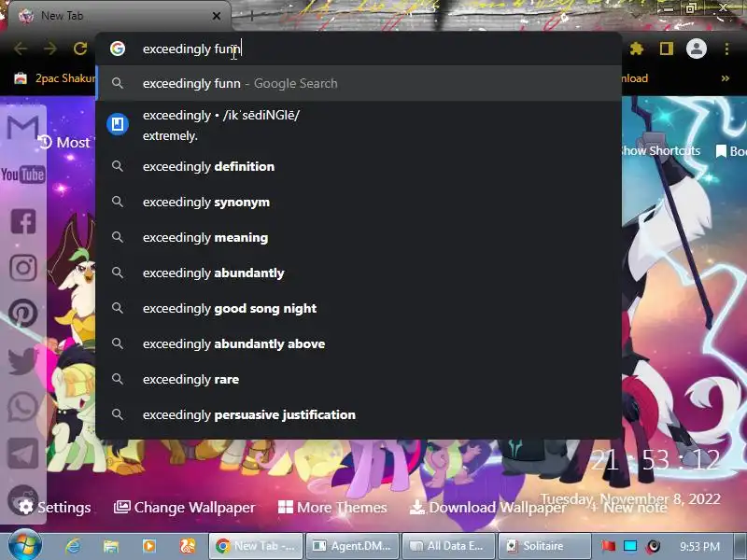
Task: Close the New Tab tab
Action: 217,16
